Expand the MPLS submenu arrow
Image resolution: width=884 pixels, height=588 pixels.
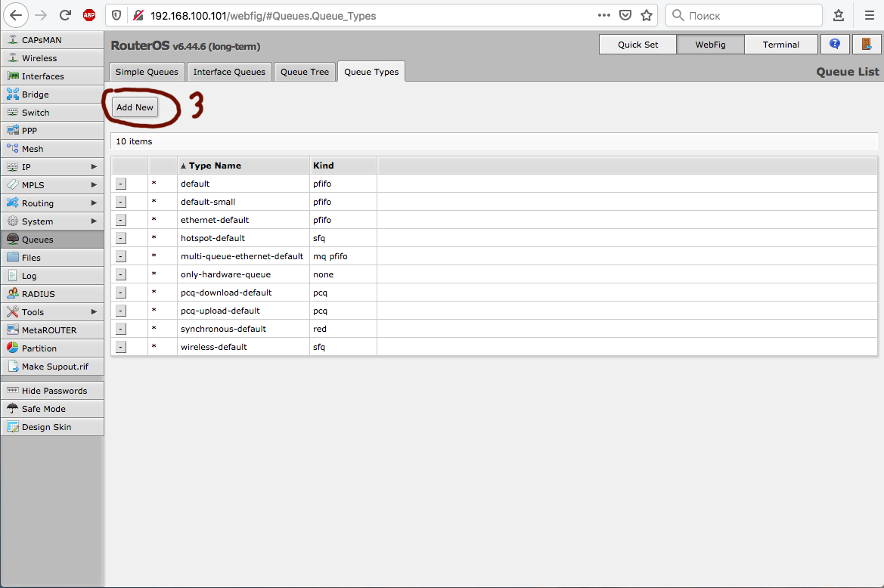click(94, 184)
